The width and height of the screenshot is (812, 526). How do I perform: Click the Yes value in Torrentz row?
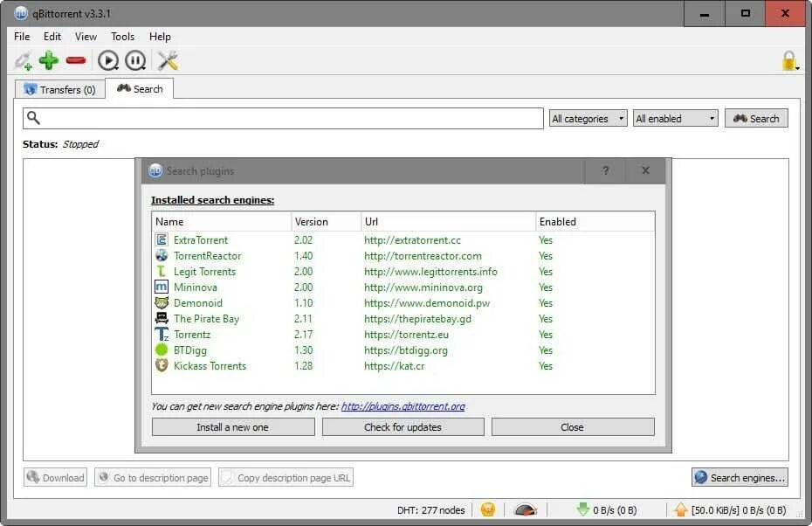pos(546,335)
